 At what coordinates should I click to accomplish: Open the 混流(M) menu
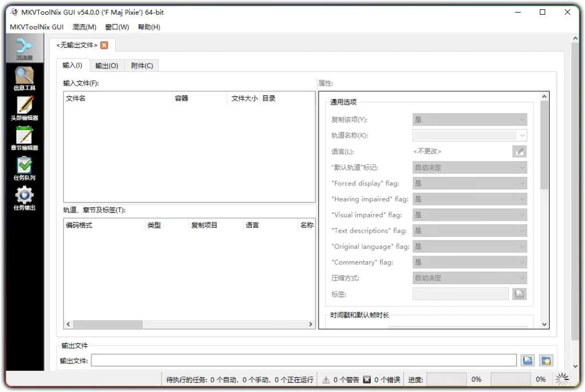tap(83, 27)
